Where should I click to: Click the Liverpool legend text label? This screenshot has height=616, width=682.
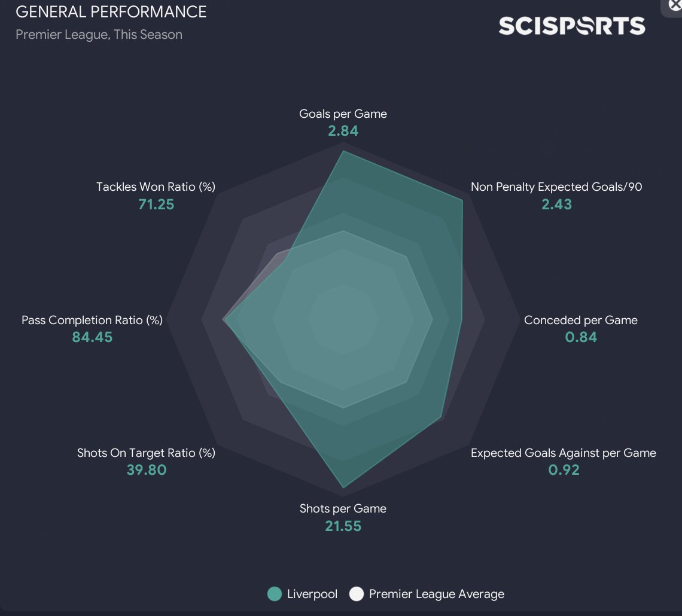click(x=312, y=594)
